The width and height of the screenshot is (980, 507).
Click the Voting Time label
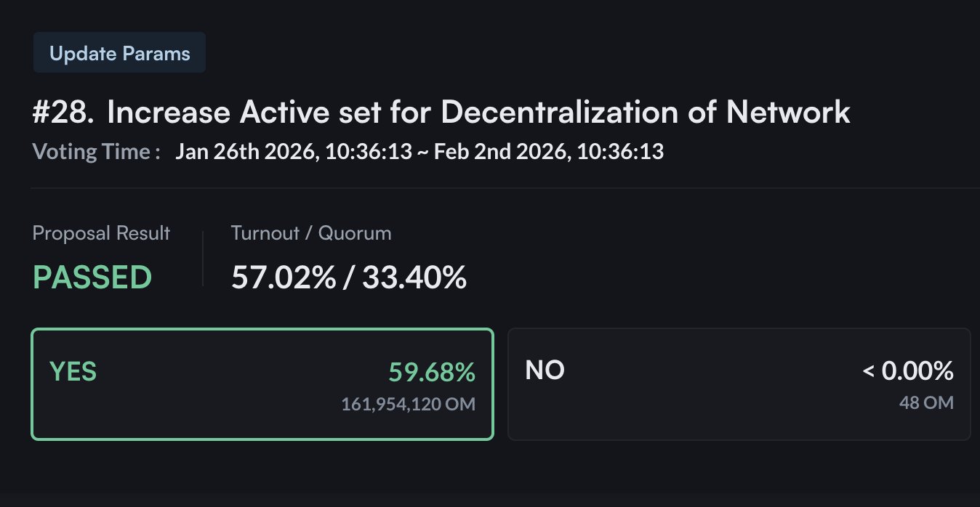tap(96, 152)
